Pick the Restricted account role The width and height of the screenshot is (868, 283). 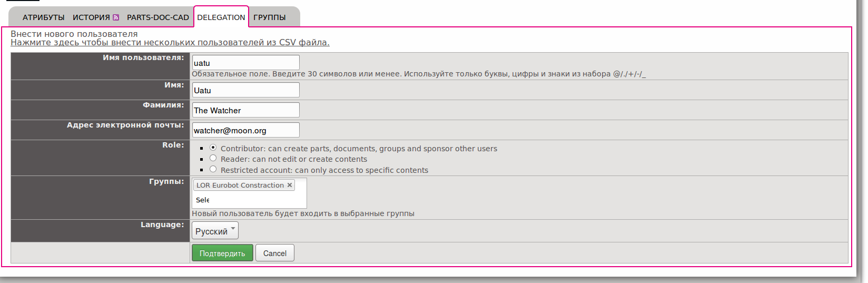[213, 169]
